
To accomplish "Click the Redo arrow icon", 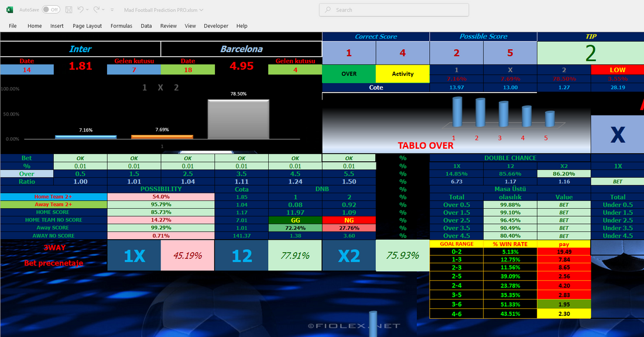I will tap(97, 9).
